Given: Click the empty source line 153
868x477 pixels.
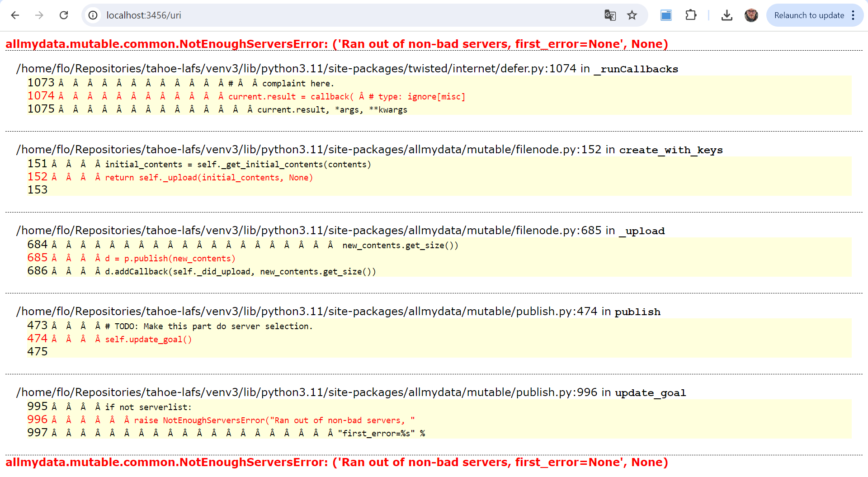Looking at the screenshot, I should pos(38,190).
